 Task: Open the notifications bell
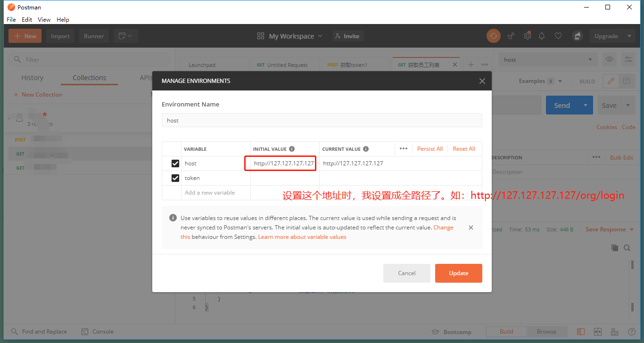click(542, 36)
